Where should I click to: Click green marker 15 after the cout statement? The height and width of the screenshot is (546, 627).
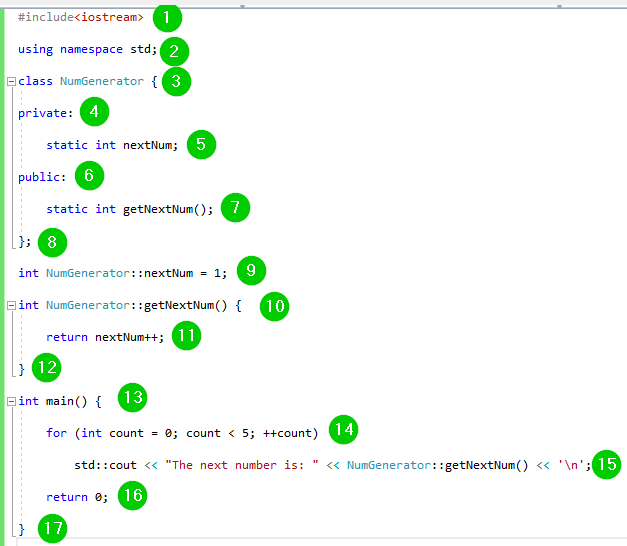coord(605,464)
